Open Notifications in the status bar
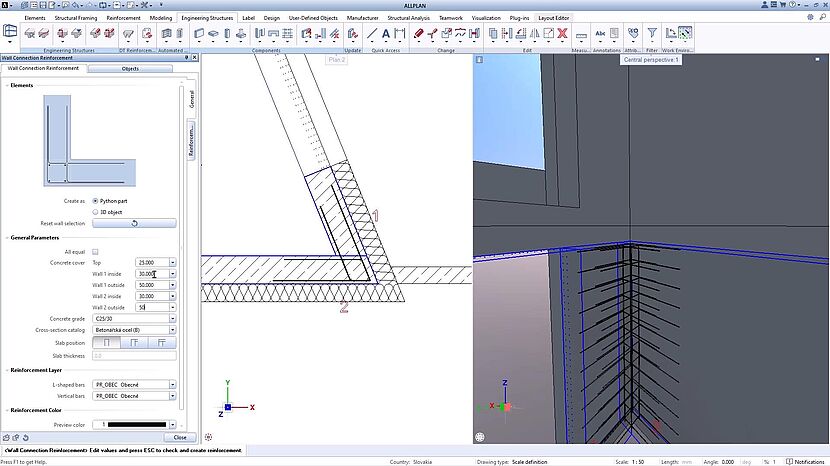Image resolution: width=830 pixels, height=466 pixels. (x=806, y=462)
